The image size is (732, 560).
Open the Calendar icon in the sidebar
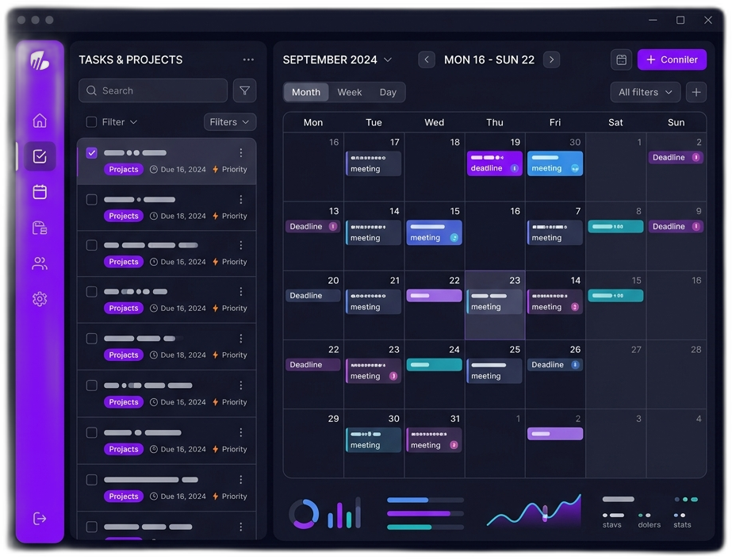pos(40,192)
